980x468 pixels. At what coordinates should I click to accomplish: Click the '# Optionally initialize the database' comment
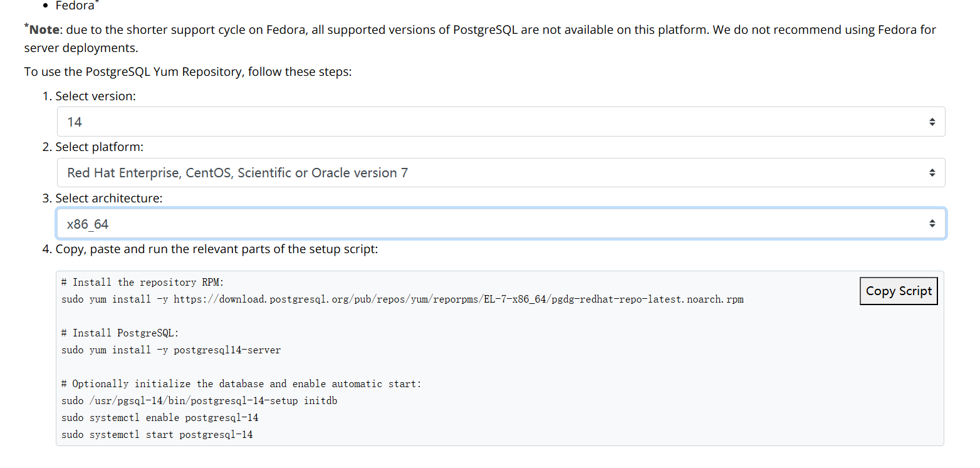[241, 383]
